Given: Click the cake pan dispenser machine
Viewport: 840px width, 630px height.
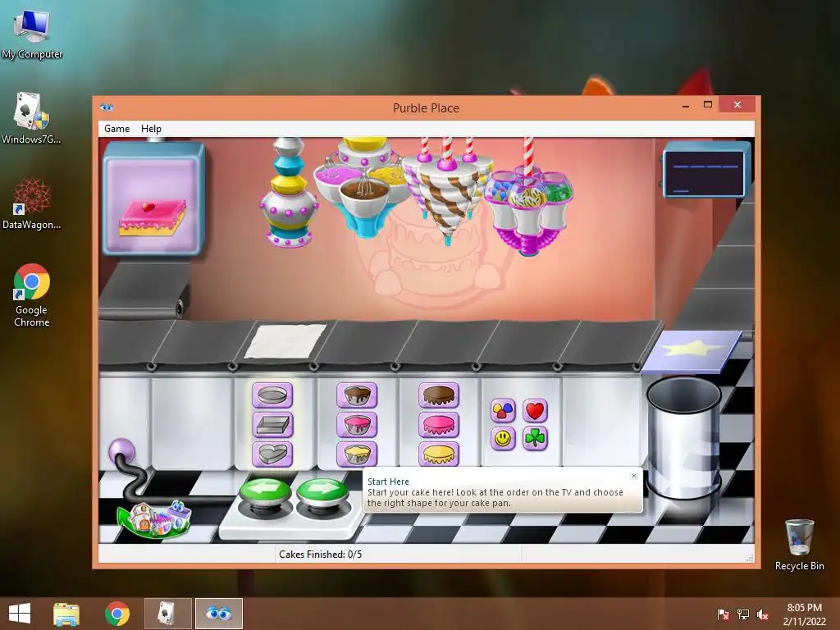Looking at the screenshot, I should 289,192.
